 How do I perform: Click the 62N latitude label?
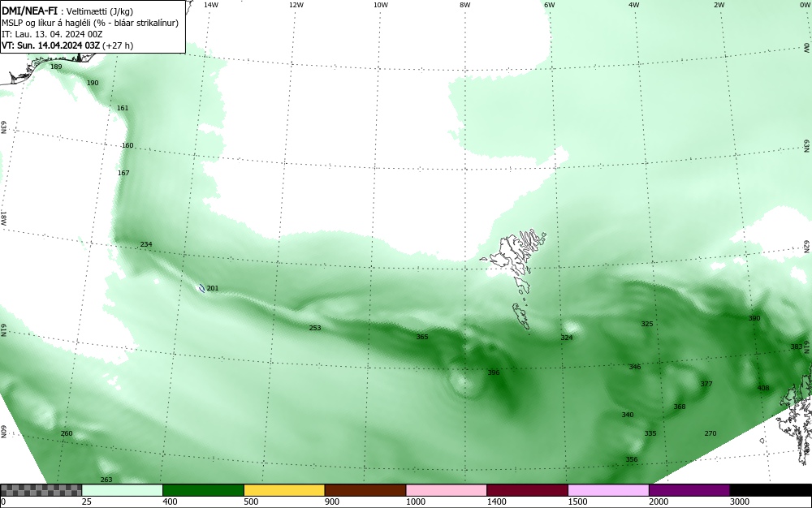(806, 246)
